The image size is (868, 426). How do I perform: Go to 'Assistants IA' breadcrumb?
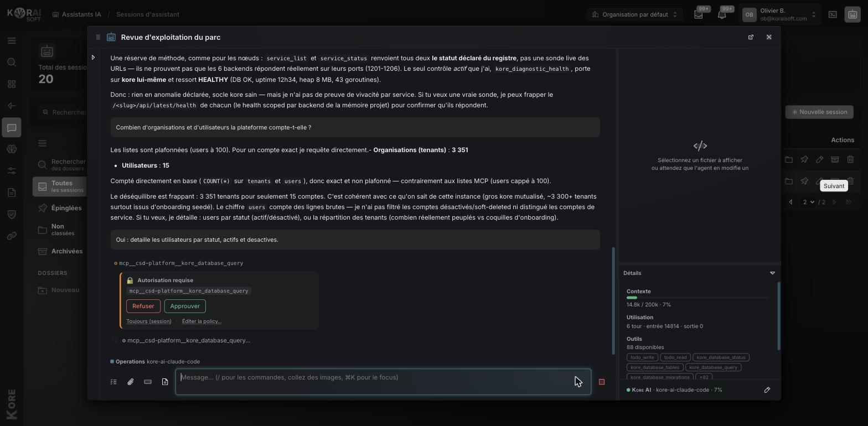76,14
